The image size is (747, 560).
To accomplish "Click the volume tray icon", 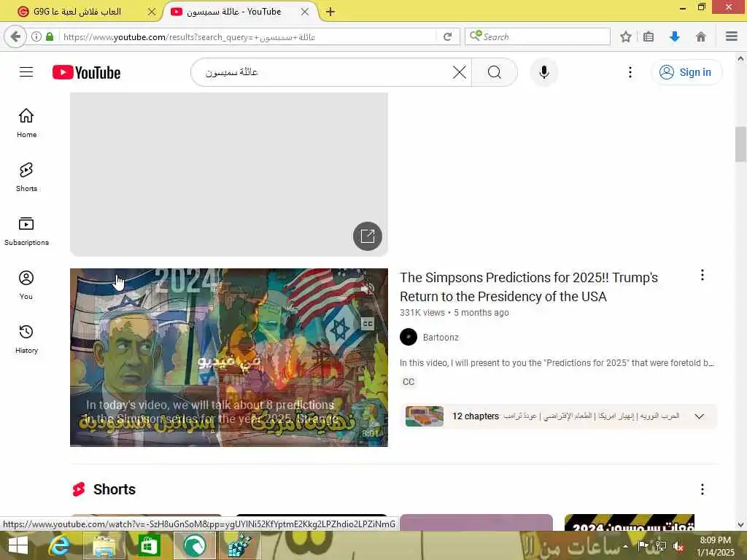I will click(x=678, y=546).
